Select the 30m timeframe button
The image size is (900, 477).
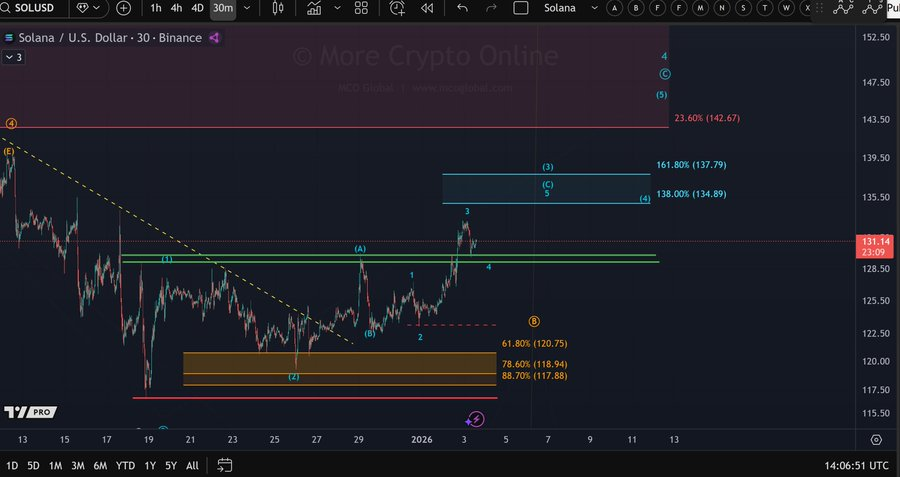click(x=222, y=8)
